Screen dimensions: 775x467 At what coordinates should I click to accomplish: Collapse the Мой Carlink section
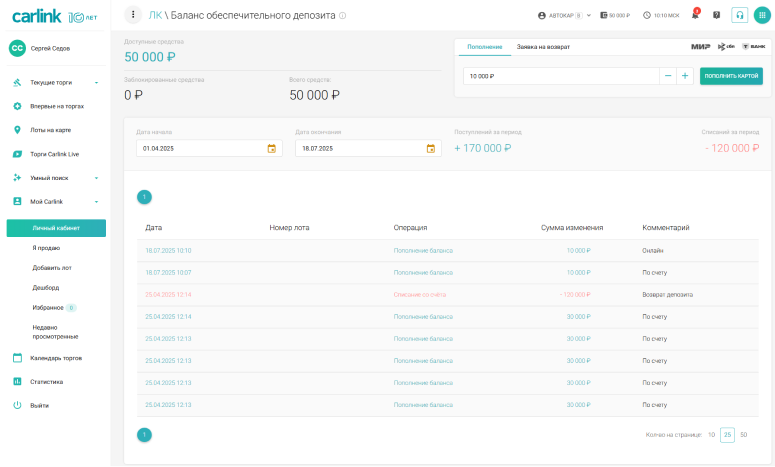click(96, 202)
